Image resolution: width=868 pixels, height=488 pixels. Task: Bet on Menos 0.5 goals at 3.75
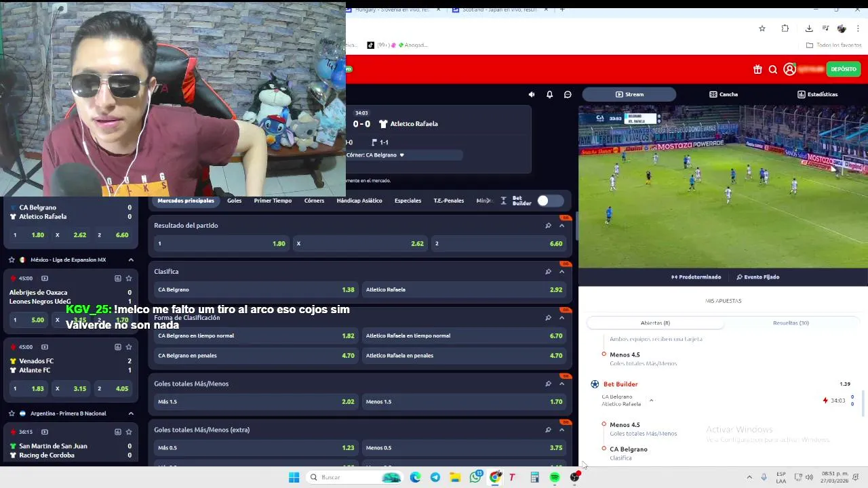click(464, 447)
